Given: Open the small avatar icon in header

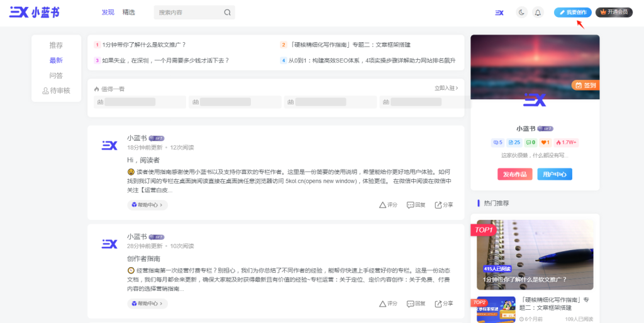Looking at the screenshot, I should tap(499, 13).
